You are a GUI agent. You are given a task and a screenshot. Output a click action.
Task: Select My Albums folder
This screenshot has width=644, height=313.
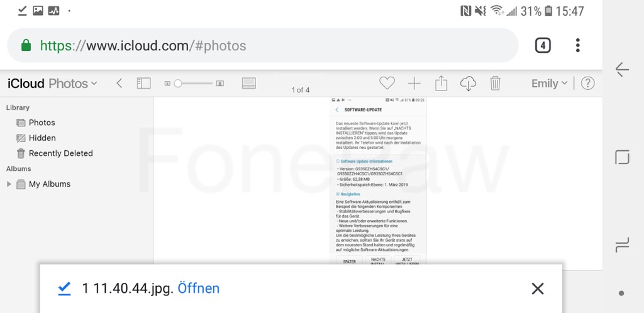pyautogui.click(x=43, y=184)
